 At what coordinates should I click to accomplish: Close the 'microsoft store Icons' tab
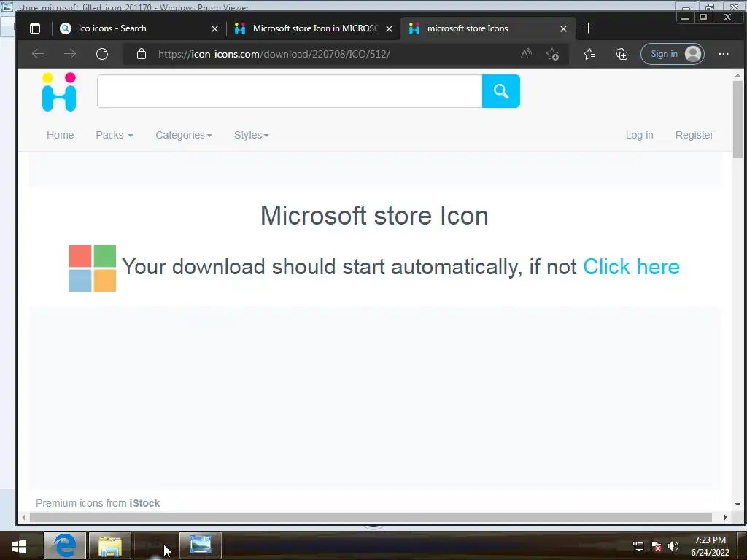[x=564, y=29]
